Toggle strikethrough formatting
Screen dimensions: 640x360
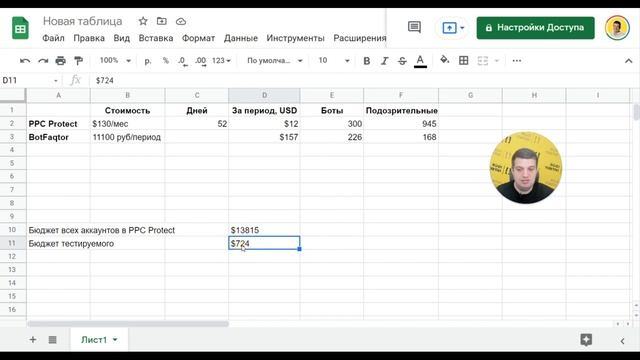pyautogui.click(x=402, y=61)
